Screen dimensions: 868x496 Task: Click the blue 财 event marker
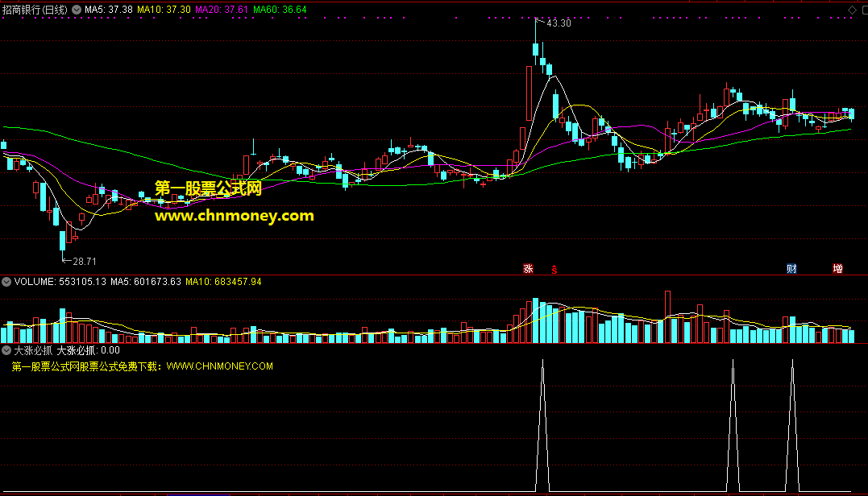791,269
